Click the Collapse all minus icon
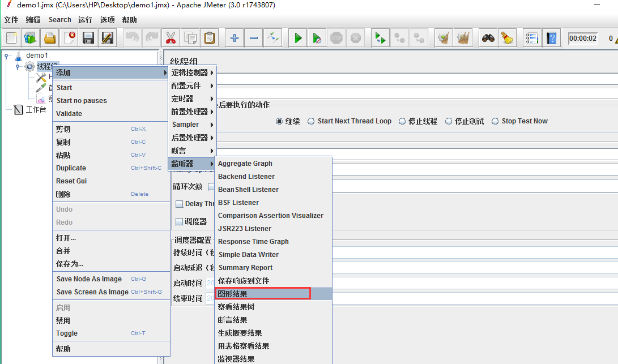 253,38
